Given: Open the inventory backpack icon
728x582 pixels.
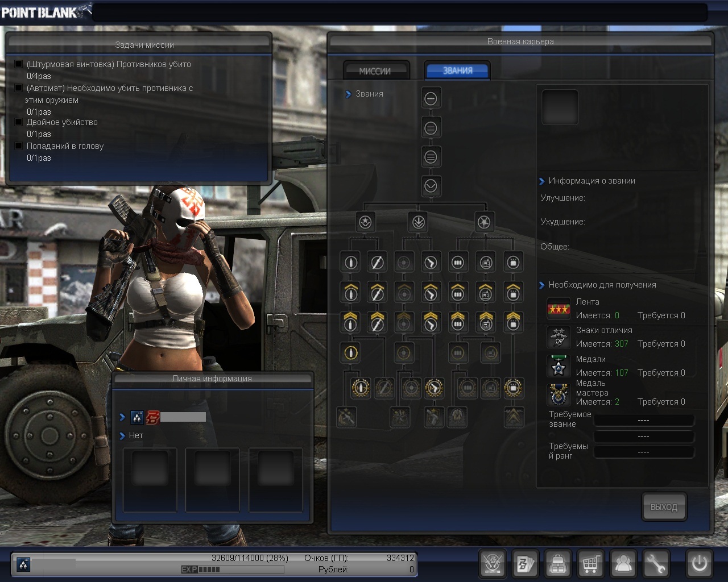Looking at the screenshot, I should point(558,564).
